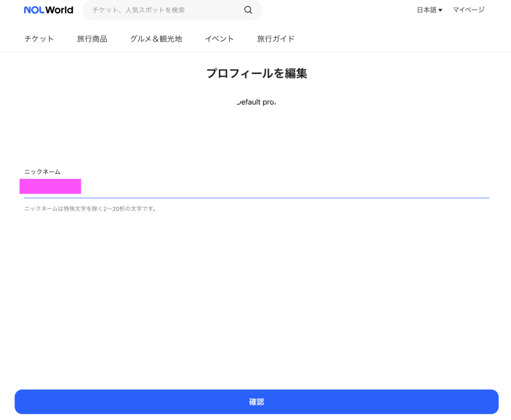Click the プロフィールを編集 heading
This screenshot has height=420, width=511.
coord(256,73)
